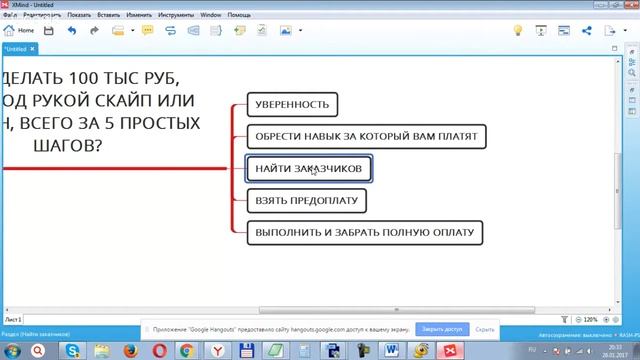640x360 pixels.
Task: Click the horizontal scrollbar thumb
Action: [397, 310]
